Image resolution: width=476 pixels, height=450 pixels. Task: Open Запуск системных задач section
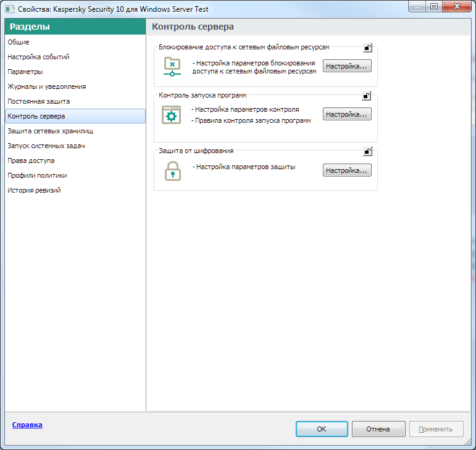coord(75,146)
